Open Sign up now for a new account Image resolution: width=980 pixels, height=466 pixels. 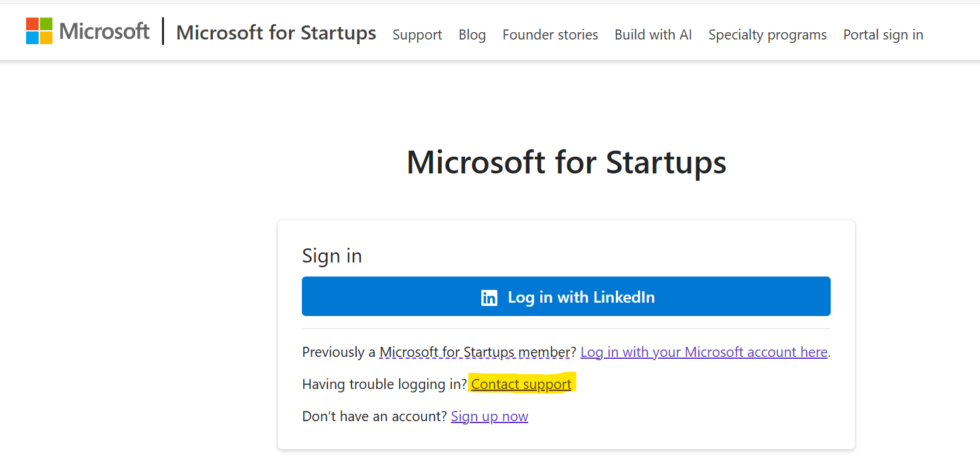click(x=489, y=416)
